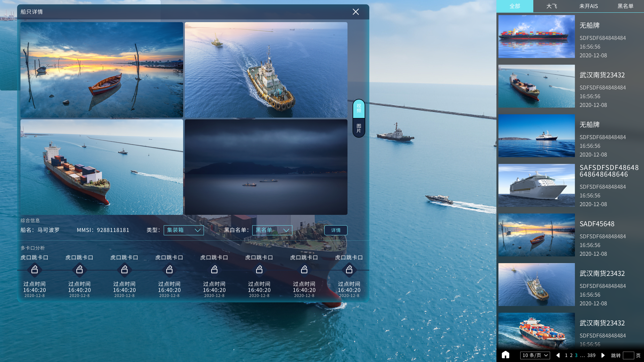Click the sixth checkpoint marker icon
The height and width of the screenshot is (362, 644).
[259, 270]
